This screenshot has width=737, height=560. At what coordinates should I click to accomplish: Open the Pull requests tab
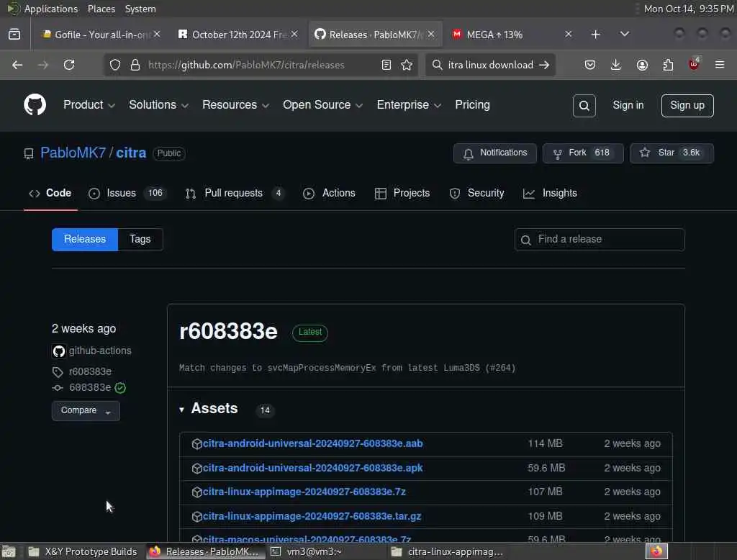pyautogui.click(x=235, y=193)
